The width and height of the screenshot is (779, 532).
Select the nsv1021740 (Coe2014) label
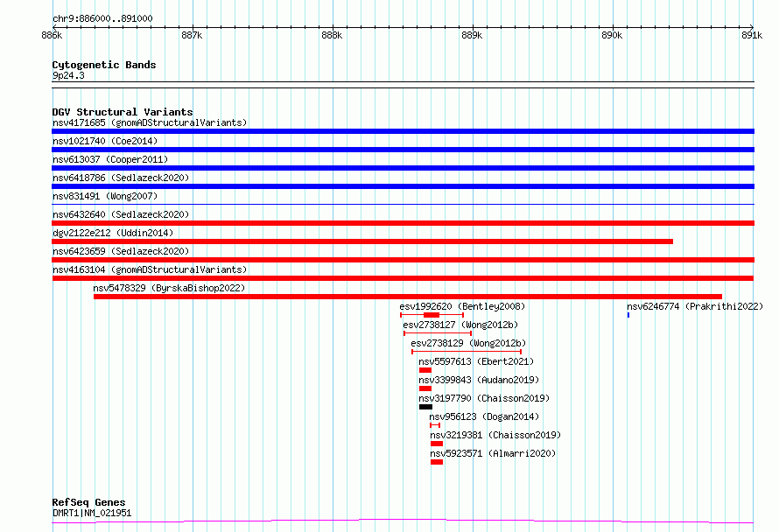[x=105, y=141]
